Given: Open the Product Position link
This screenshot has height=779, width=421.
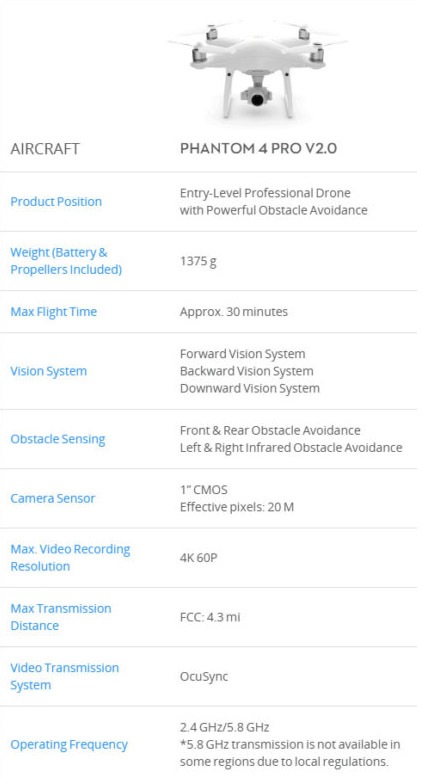Looking at the screenshot, I should click(x=56, y=202).
